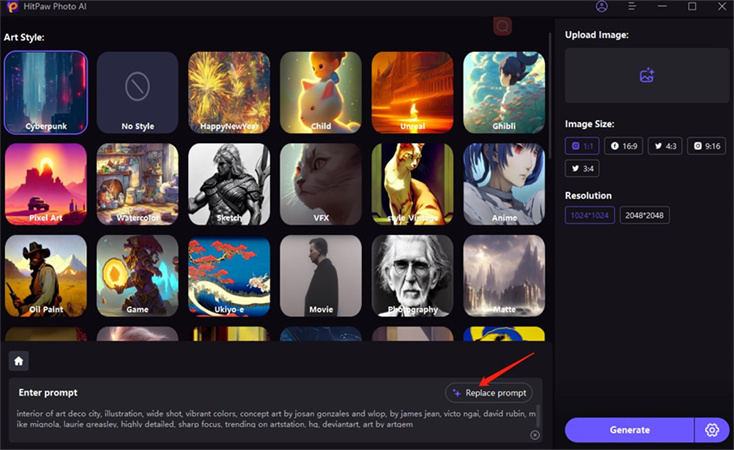Select the 16:9 image size option
The height and width of the screenshot is (450, 734).
click(624, 146)
